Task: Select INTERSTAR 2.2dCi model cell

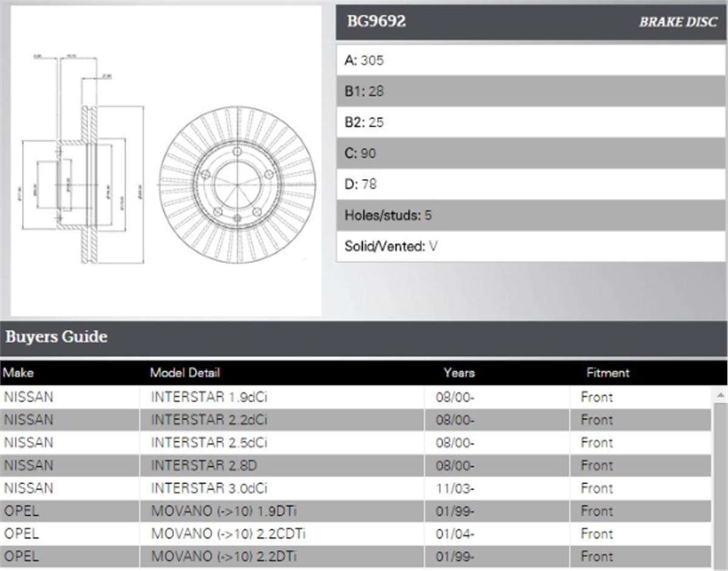Action: click(282, 420)
